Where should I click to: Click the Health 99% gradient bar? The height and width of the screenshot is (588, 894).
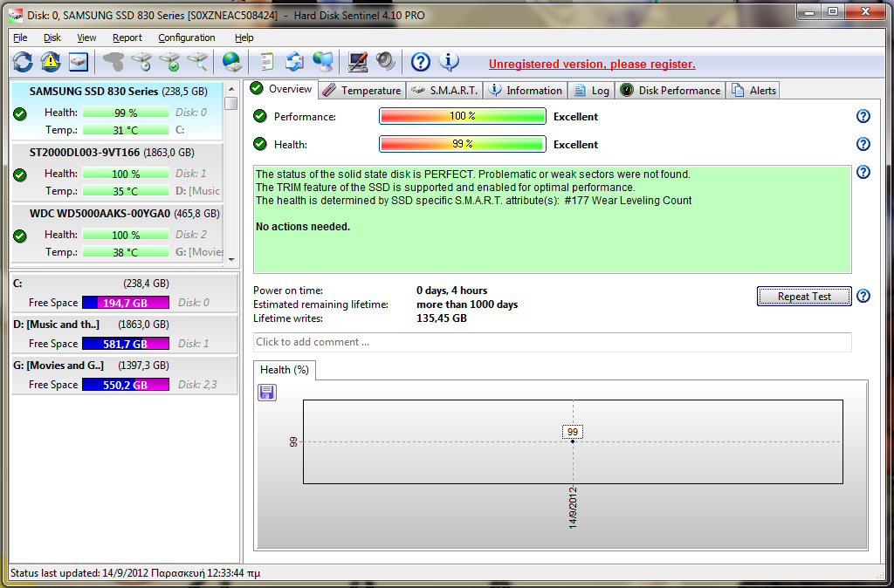[x=463, y=144]
